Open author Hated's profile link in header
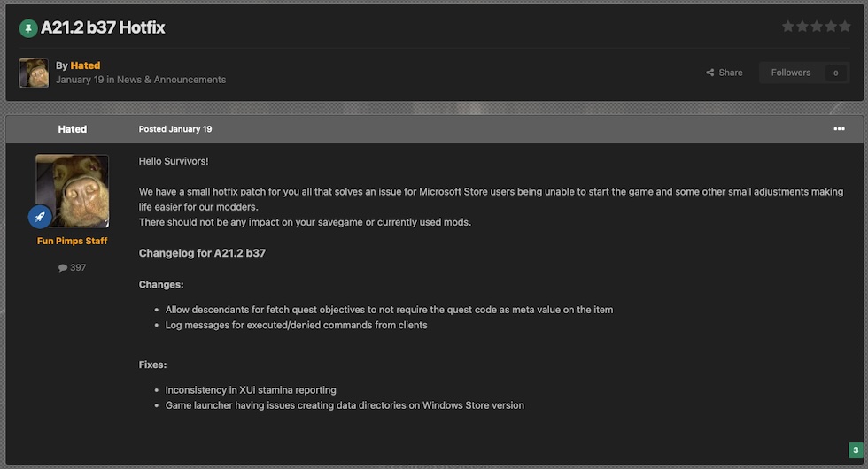The height and width of the screenshot is (469, 868). point(85,65)
